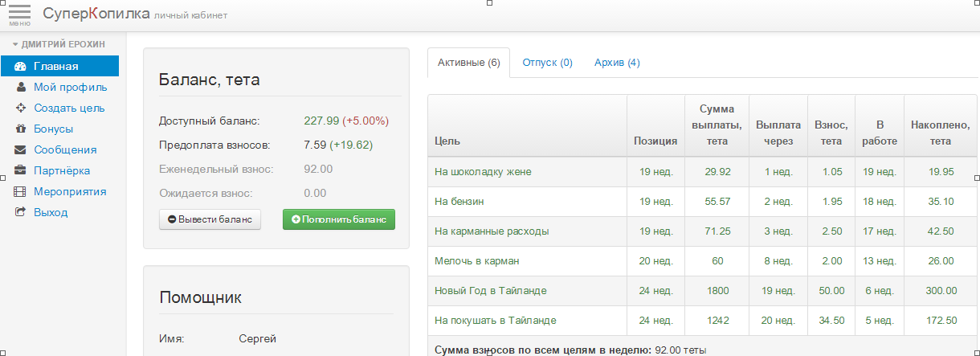The image size is (980, 356).
Task: Open the goal На шоколадку жене
Action: point(483,172)
